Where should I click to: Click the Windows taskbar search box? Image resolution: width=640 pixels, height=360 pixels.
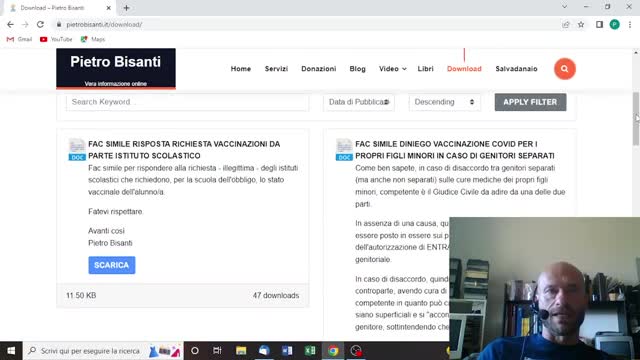[x=103, y=351]
